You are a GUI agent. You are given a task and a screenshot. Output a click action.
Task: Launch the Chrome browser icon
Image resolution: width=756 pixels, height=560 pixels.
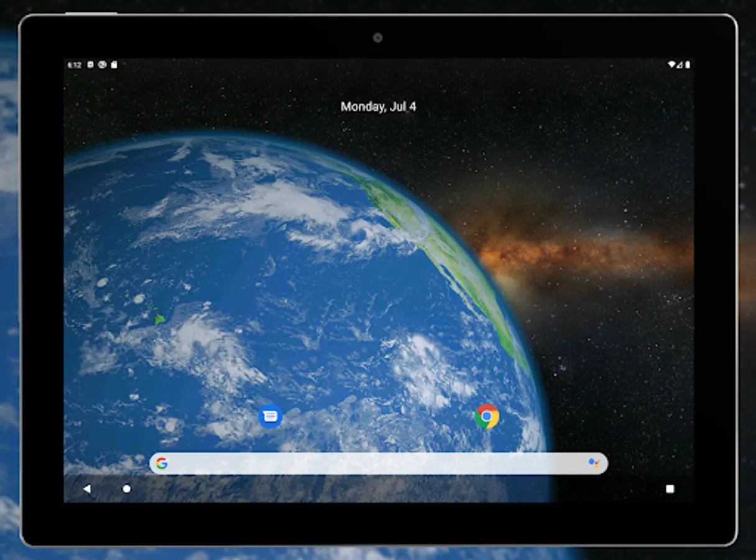[487, 416]
